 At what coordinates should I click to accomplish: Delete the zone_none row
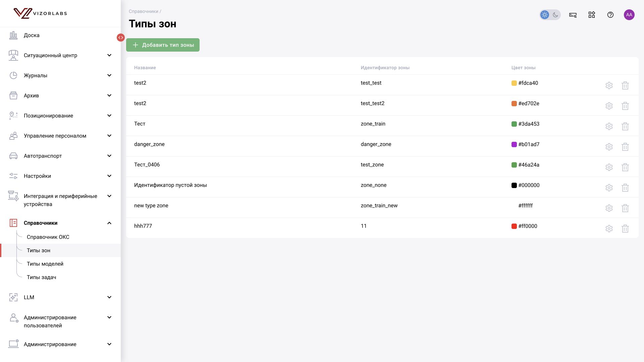coord(625,188)
